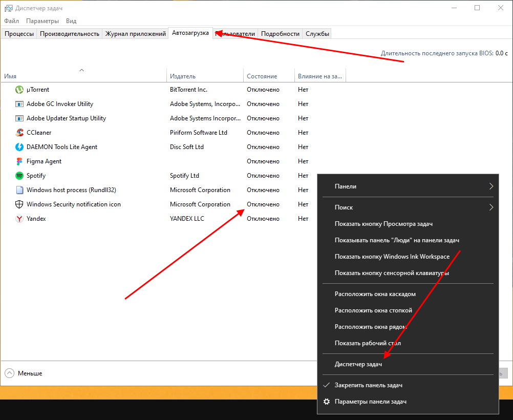Viewport: 513px width, 420px height.
Task: Choose 'Диспетчер задач' from the context menu
Action: pyautogui.click(x=358, y=365)
